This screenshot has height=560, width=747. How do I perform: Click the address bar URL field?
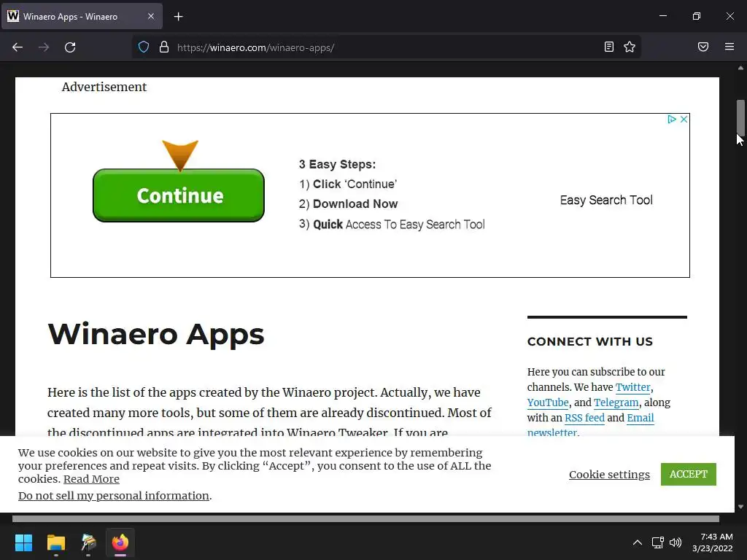pos(386,47)
